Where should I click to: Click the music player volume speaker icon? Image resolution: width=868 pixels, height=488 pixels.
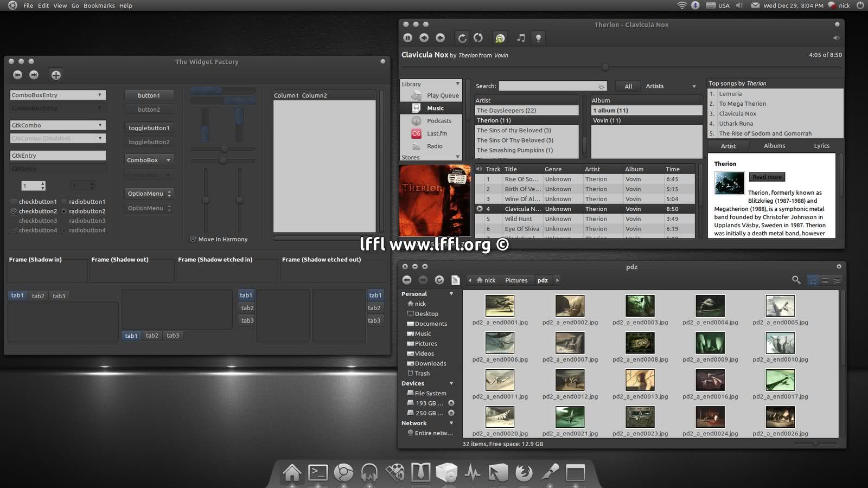pos(836,38)
